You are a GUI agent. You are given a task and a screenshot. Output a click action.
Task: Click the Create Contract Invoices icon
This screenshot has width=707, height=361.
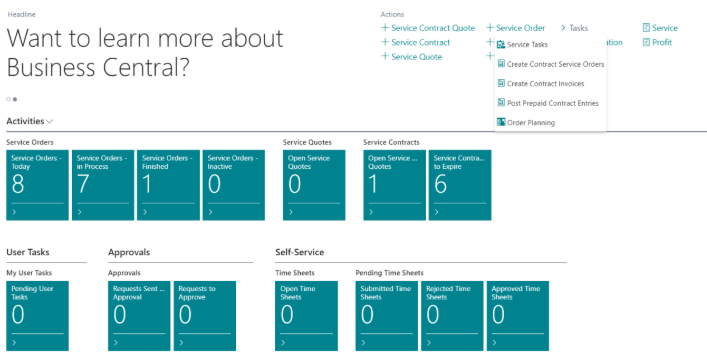point(500,83)
